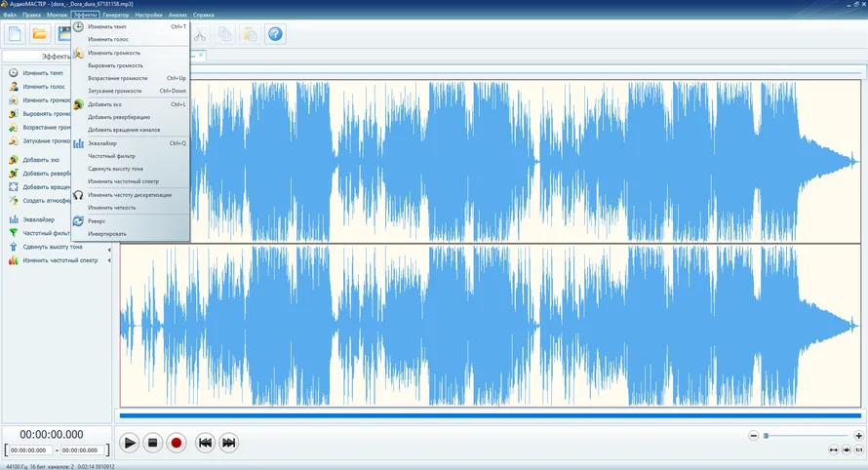This screenshot has height=470, width=868.
Task: Select Реверс from the Эффекты menu
Action: click(97, 221)
